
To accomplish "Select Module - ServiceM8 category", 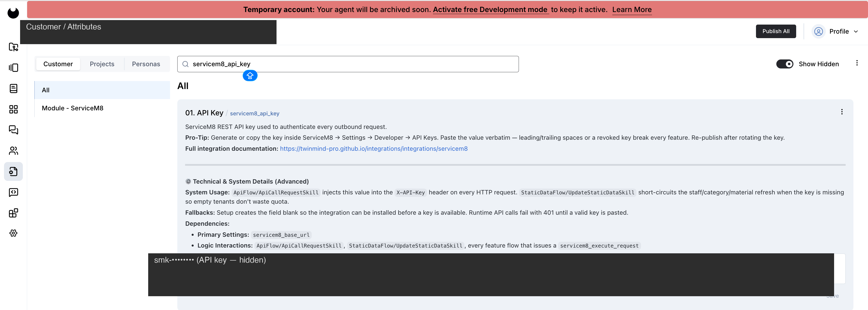I will coord(102,108).
